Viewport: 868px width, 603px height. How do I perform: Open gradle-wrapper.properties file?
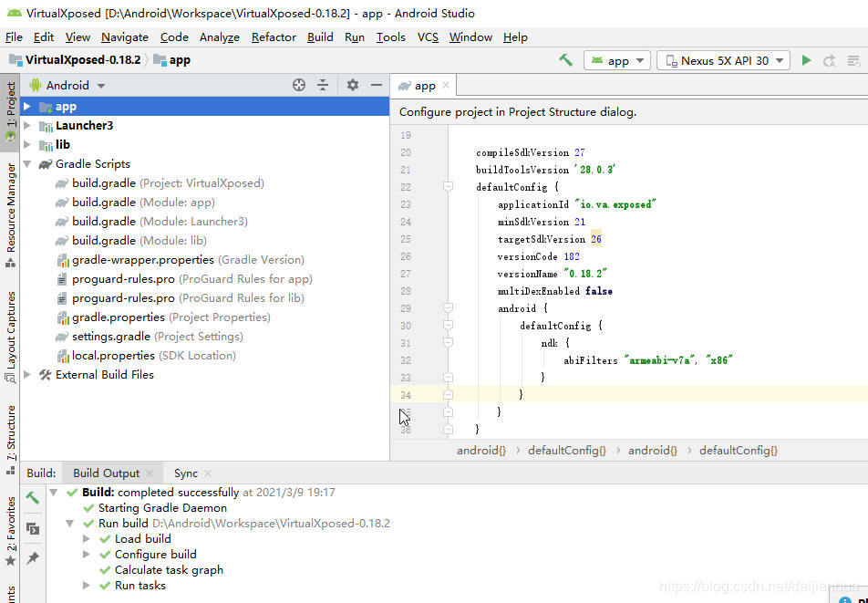pyautogui.click(x=181, y=260)
